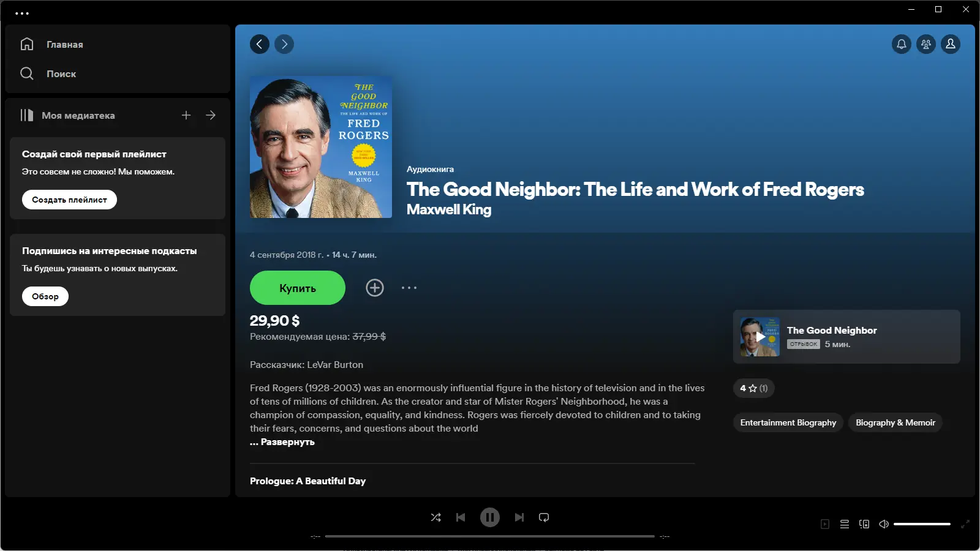Open notifications bell icon
Viewport: 980px width, 551px height.
coord(902,44)
